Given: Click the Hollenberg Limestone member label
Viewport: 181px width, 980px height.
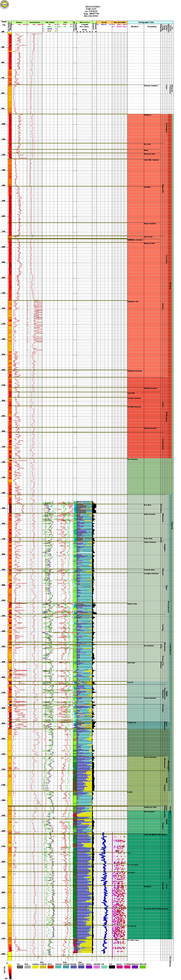Looking at the screenshot, I should pos(135,371).
